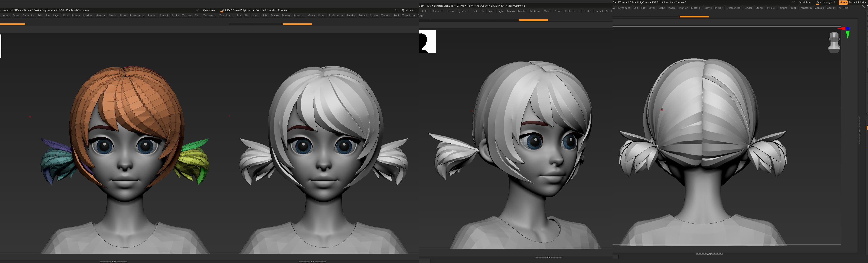Click QuickSave in the gray front-view window
The height and width of the screenshot is (263, 868).
(408, 10)
